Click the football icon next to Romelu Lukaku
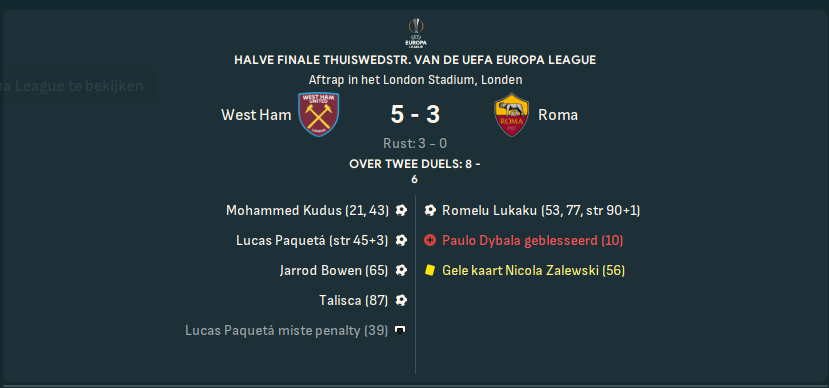This screenshot has width=829, height=388. coord(430,210)
